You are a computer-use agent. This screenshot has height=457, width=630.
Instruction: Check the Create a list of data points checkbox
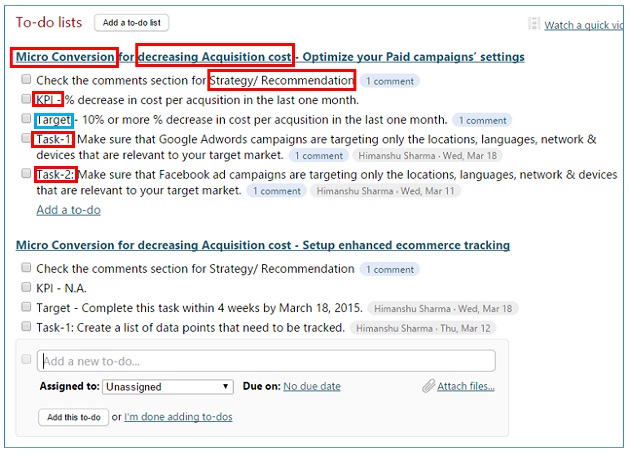26,326
